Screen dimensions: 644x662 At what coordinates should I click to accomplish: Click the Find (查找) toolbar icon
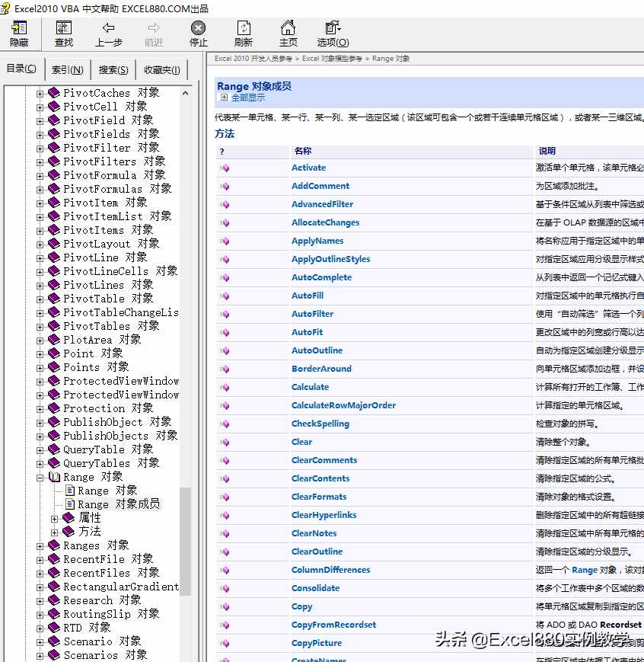64,28
